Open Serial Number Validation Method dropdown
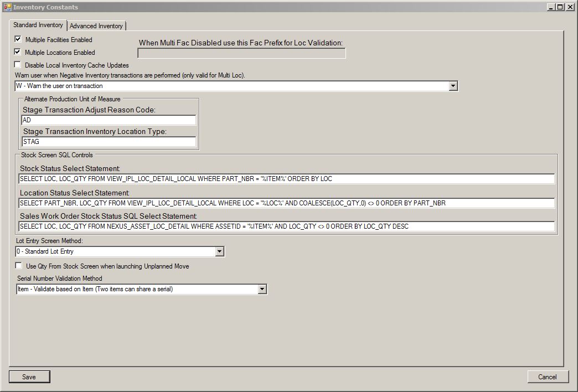This screenshot has width=578, height=392. pyautogui.click(x=262, y=289)
